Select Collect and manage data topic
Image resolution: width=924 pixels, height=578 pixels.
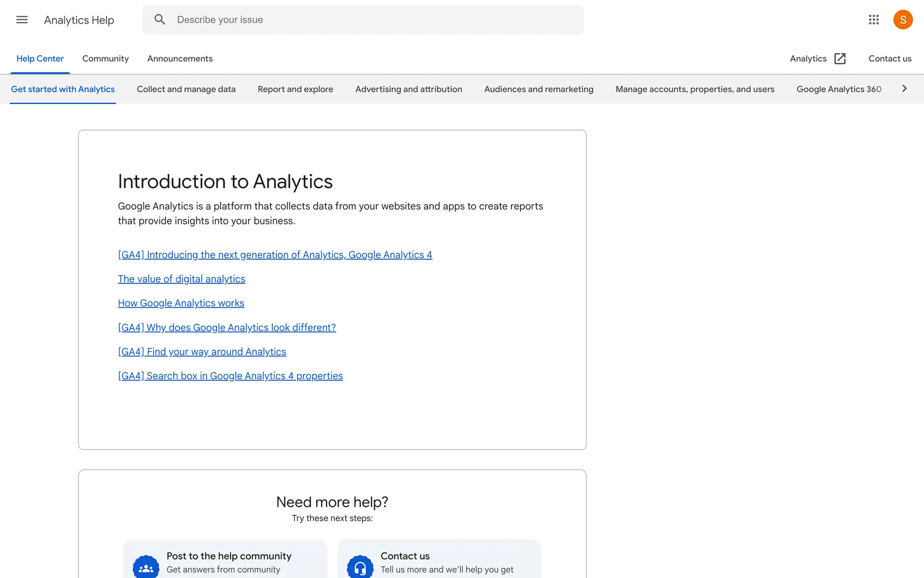click(x=186, y=89)
